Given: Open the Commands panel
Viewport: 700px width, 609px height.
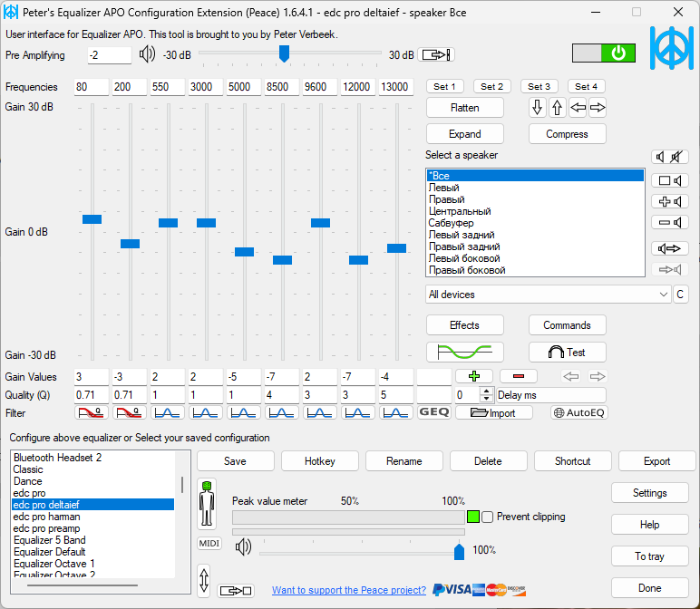Looking at the screenshot, I should point(567,324).
